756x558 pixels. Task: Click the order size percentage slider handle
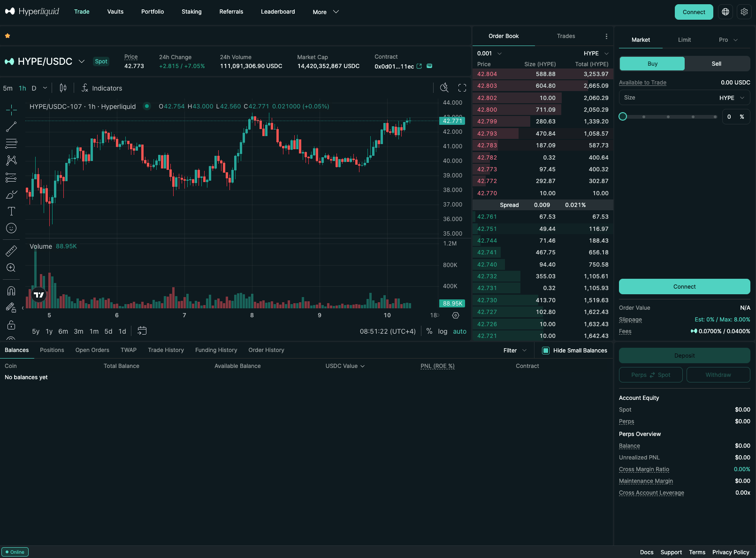point(623,116)
